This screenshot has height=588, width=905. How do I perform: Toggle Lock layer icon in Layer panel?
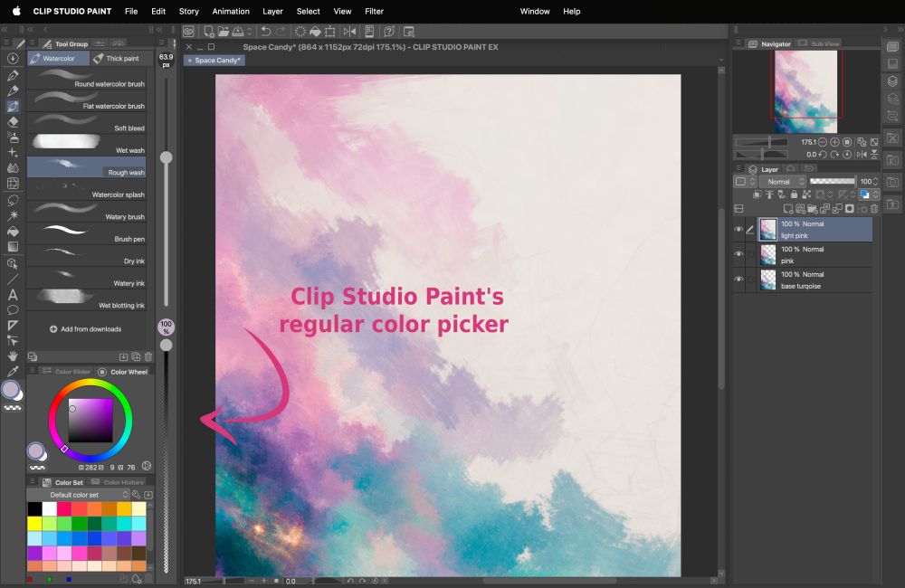tap(795, 195)
